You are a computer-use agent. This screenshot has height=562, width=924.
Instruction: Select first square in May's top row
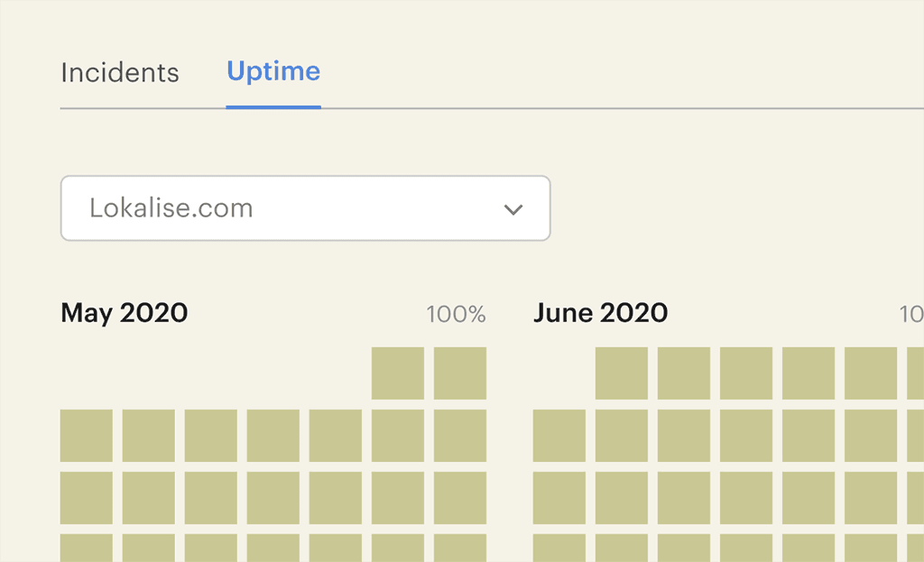pyautogui.click(x=398, y=373)
